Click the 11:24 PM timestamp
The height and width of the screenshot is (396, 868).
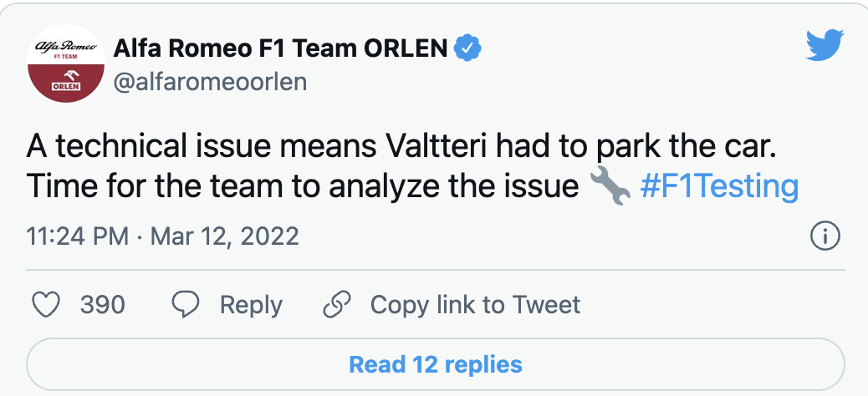77,236
